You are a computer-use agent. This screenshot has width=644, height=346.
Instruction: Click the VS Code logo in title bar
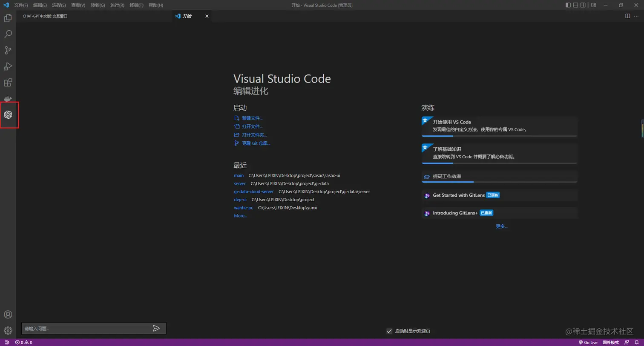coord(6,5)
